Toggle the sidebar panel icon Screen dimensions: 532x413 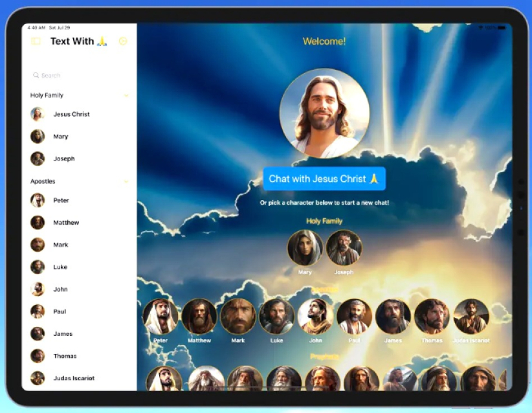pyautogui.click(x=36, y=41)
